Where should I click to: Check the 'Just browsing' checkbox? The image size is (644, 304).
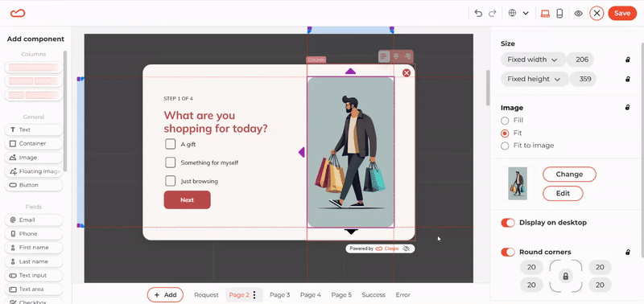point(170,181)
